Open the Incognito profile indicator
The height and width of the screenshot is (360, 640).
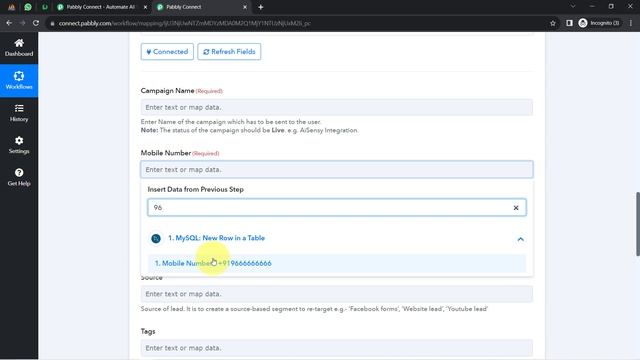[599, 23]
